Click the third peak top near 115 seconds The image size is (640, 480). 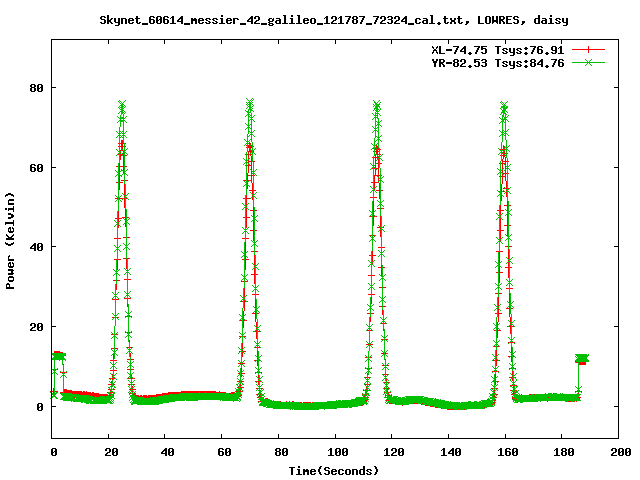point(377,104)
